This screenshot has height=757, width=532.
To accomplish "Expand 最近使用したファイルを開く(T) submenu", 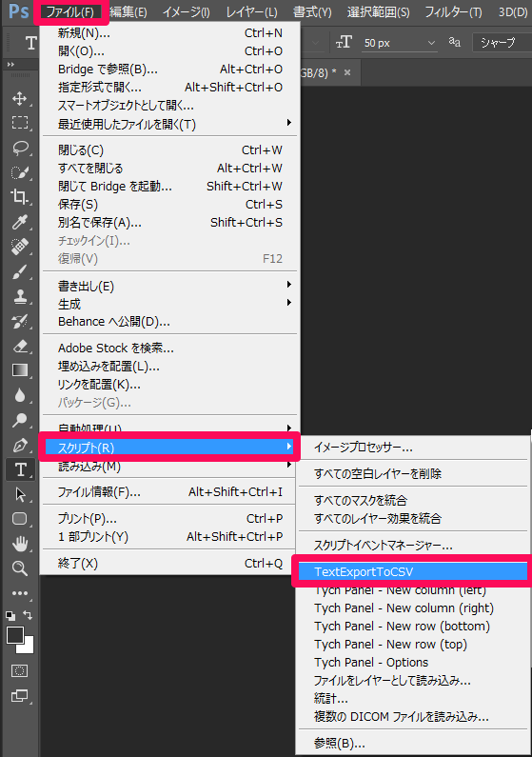I will (169, 124).
